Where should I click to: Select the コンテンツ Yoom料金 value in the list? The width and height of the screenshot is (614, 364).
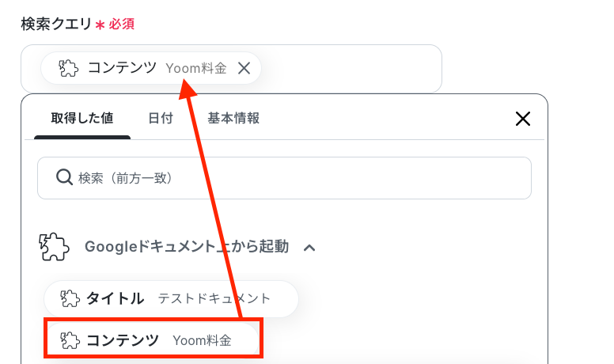[153, 340]
